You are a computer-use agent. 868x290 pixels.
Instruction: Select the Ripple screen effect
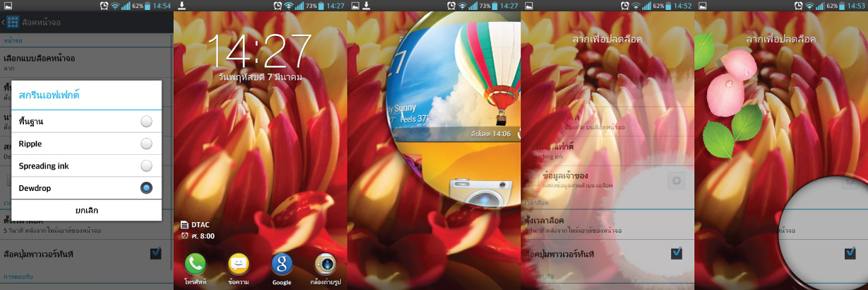point(146,144)
